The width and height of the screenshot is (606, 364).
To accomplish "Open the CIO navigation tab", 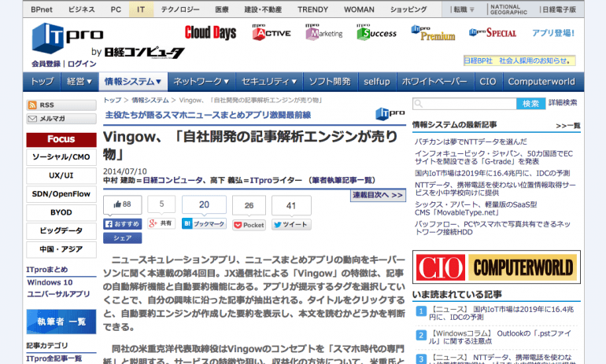I will click(488, 82).
